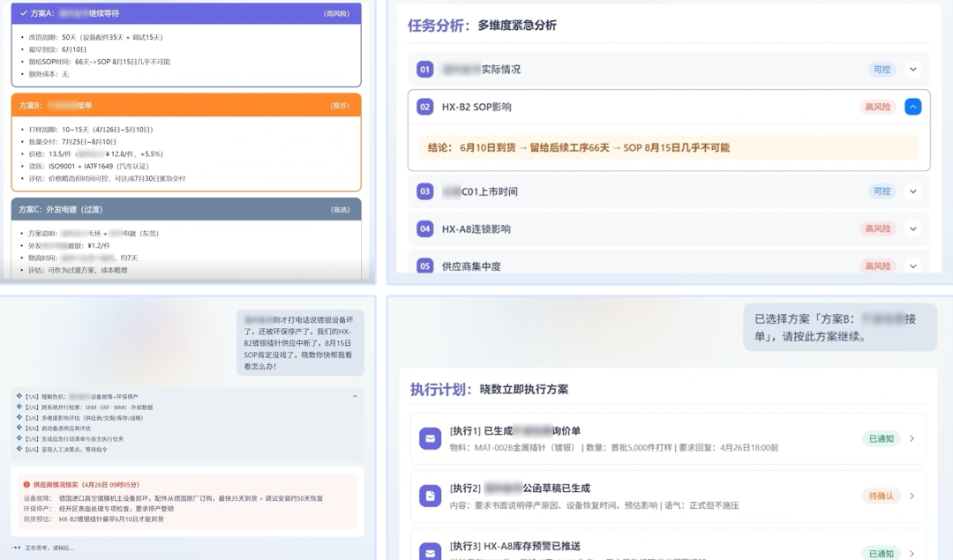Select the 方案A 继续等待 header
Viewport: 953px width, 560px height.
click(x=186, y=13)
